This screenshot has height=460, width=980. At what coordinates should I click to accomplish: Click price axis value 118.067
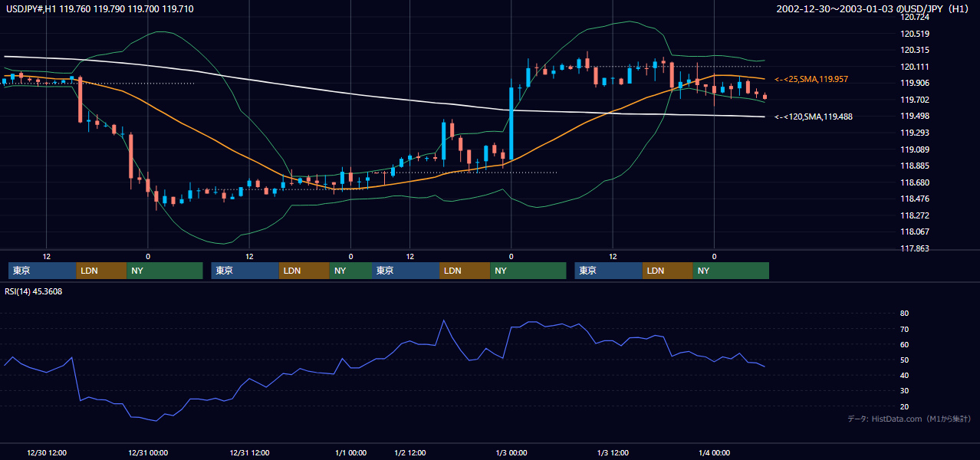916,232
